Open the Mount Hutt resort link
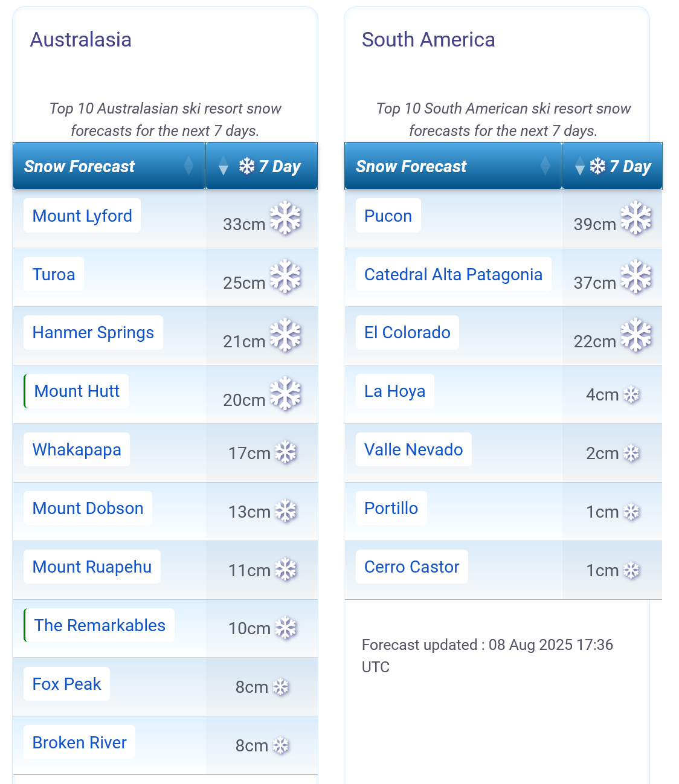Image resolution: width=679 pixels, height=784 pixels. click(x=77, y=391)
